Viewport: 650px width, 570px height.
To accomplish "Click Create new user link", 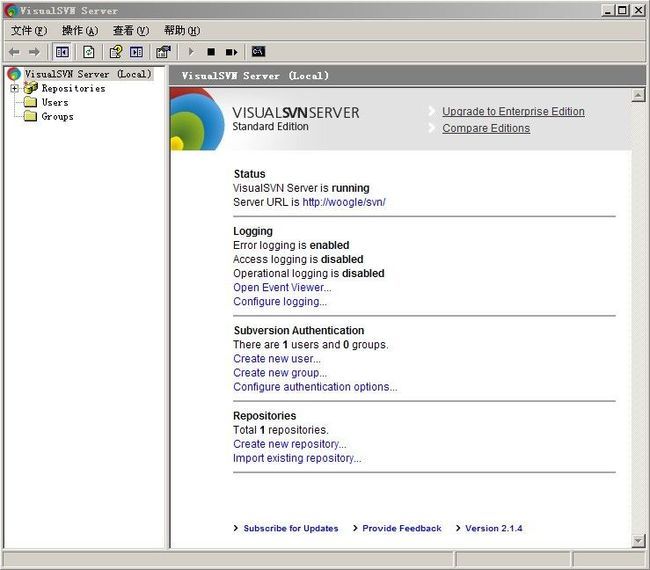I will pyautogui.click(x=276, y=359).
